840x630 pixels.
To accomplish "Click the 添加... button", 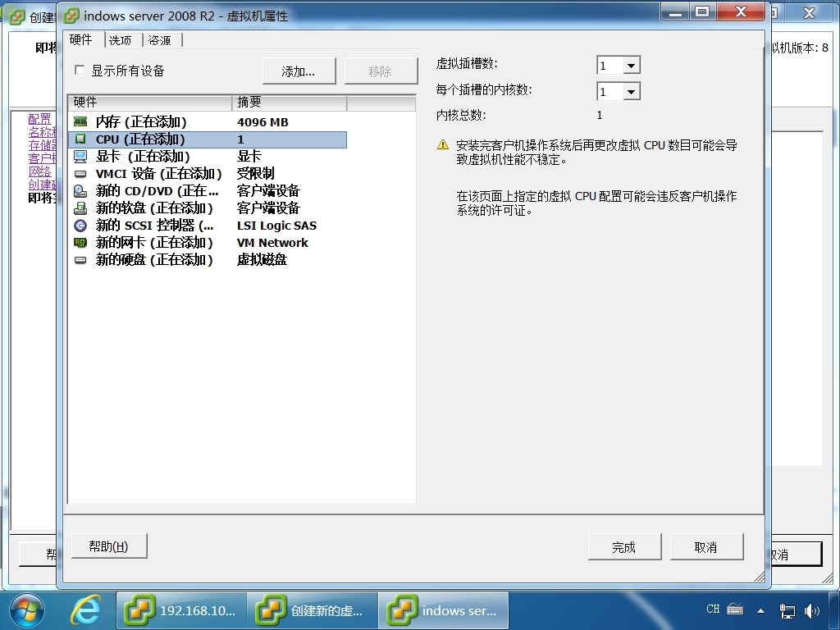I will (299, 71).
